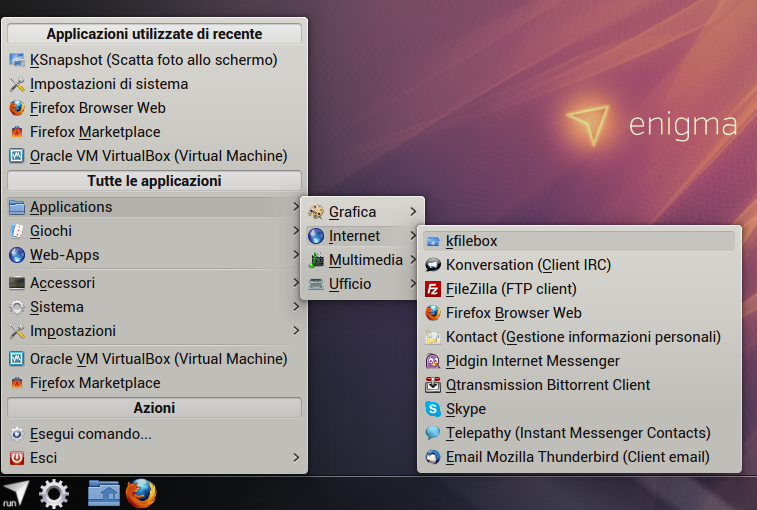Image resolution: width=757 pixels, height=510 pixels.
Task: Start Oracle VM VirtualBox from recently used applications
Action: tap(154, 156)
